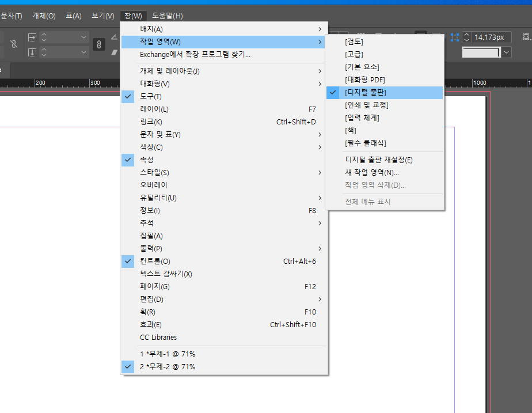The width and height of the screenshot is (532, 413).
Task: Select the checked [디지털 출판] workspace
Action: tap(385, 93)
